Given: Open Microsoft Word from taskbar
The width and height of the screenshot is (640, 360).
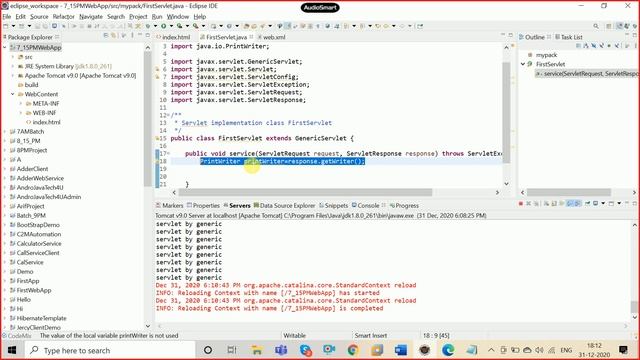Looking at the screenshot, I should pyautogui.click(x=400, y=350).
